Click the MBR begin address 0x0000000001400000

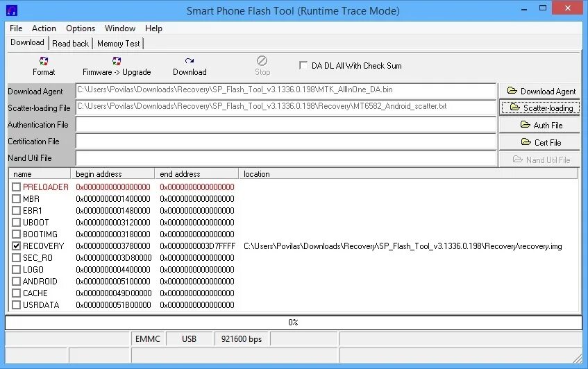click(x=113, y=199)
